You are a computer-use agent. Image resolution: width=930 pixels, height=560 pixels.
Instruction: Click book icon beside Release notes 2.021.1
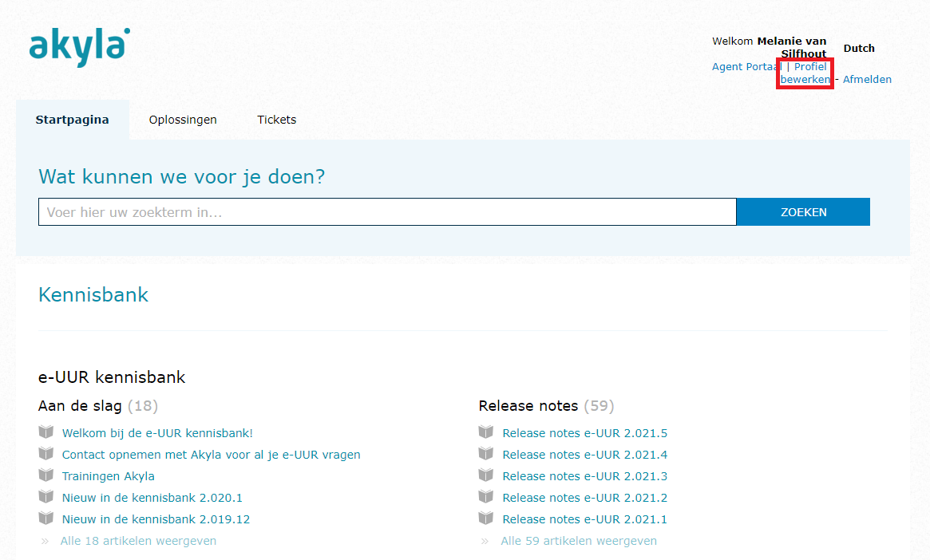(486, 518)
